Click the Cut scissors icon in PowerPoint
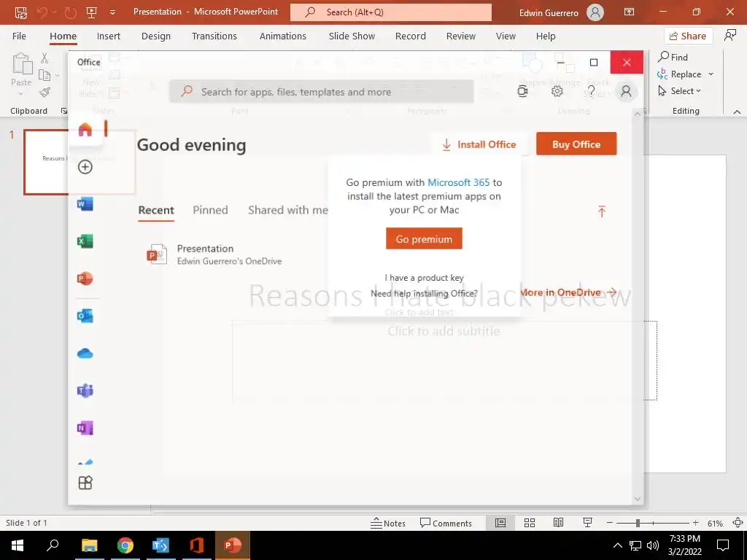Image resolution: width=747 pixels, height=560 pixels. coord(44,58)
